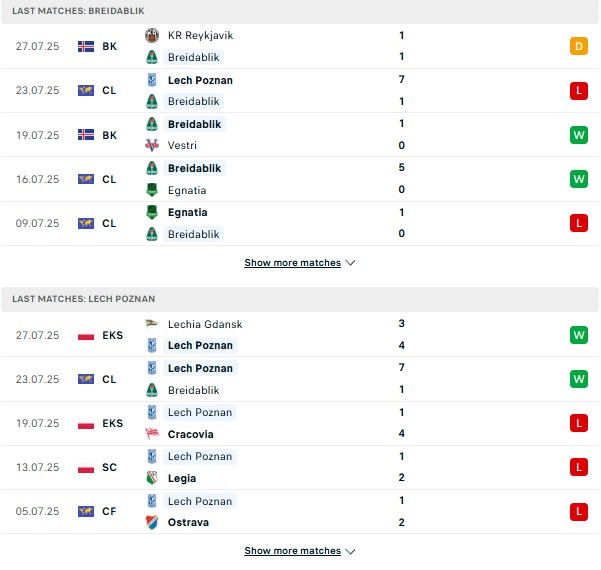This screenshot has width=601, height=570.
Task: Click the Poland flag beside SC competition
Action: click(x=86, y=468)
